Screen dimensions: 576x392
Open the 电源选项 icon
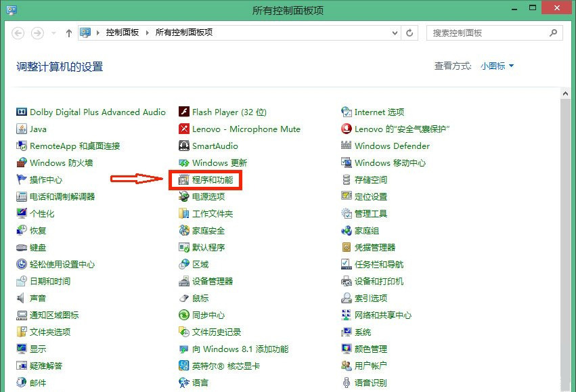(x=184, y=196)
